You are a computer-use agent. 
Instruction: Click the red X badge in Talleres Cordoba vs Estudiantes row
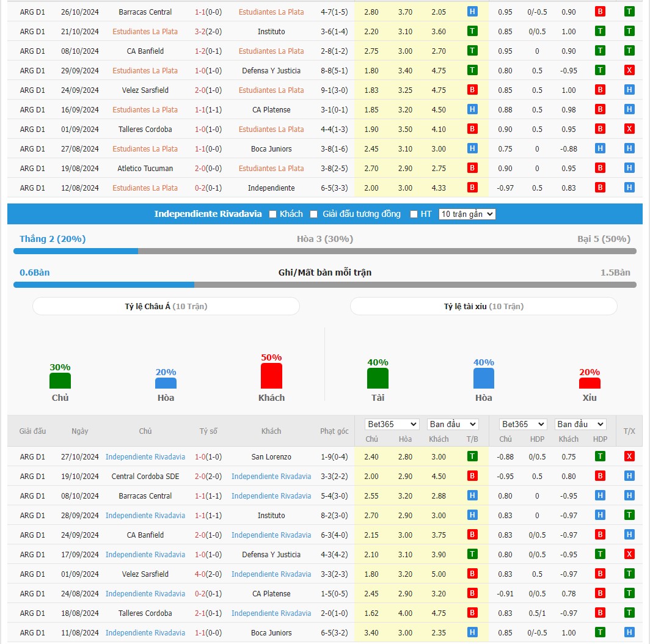click(629, 129)
